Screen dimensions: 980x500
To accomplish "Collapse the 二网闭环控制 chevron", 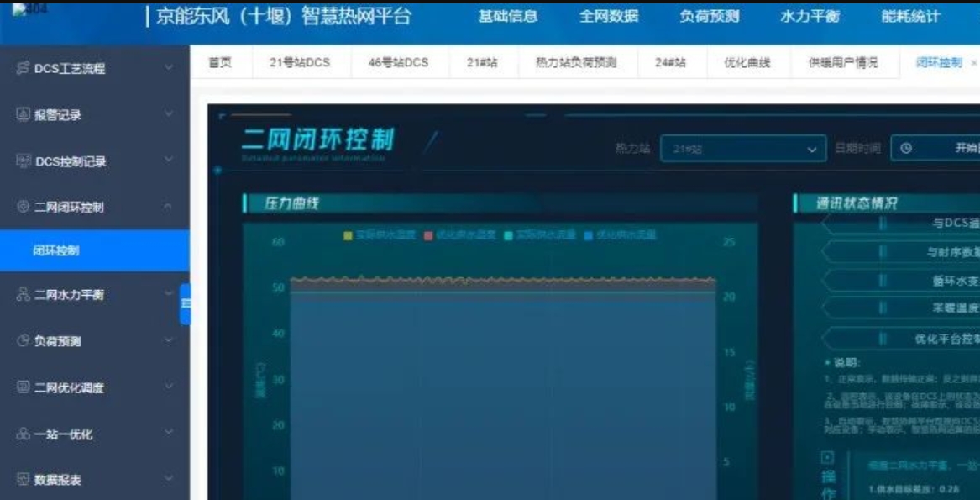I will click(168, 207).
